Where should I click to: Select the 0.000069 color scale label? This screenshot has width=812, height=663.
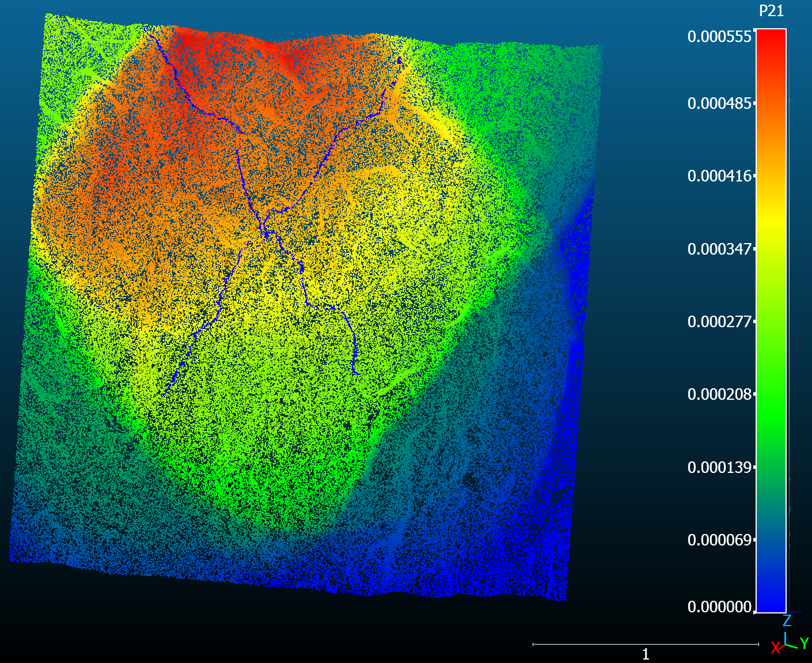719,540
